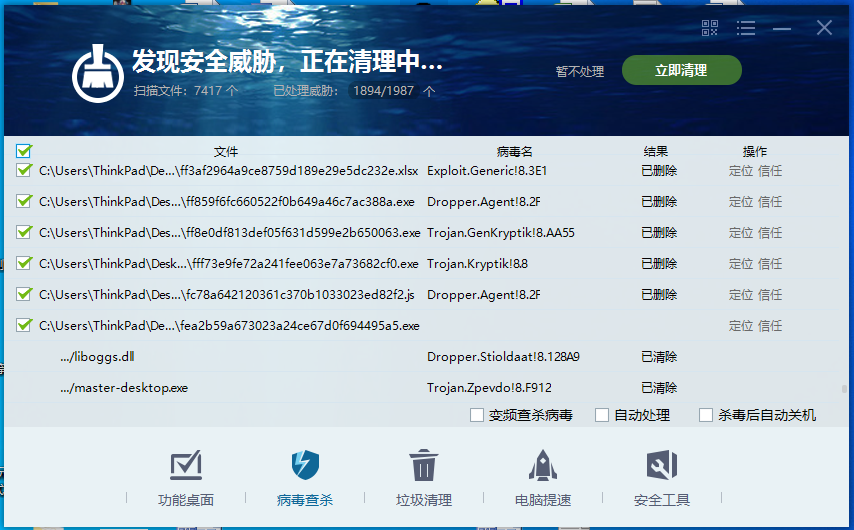854x530 pixels.
Task: Click 定位 for fea2b59a exe row
Action: pyautogui.click(x=741, y=326)
